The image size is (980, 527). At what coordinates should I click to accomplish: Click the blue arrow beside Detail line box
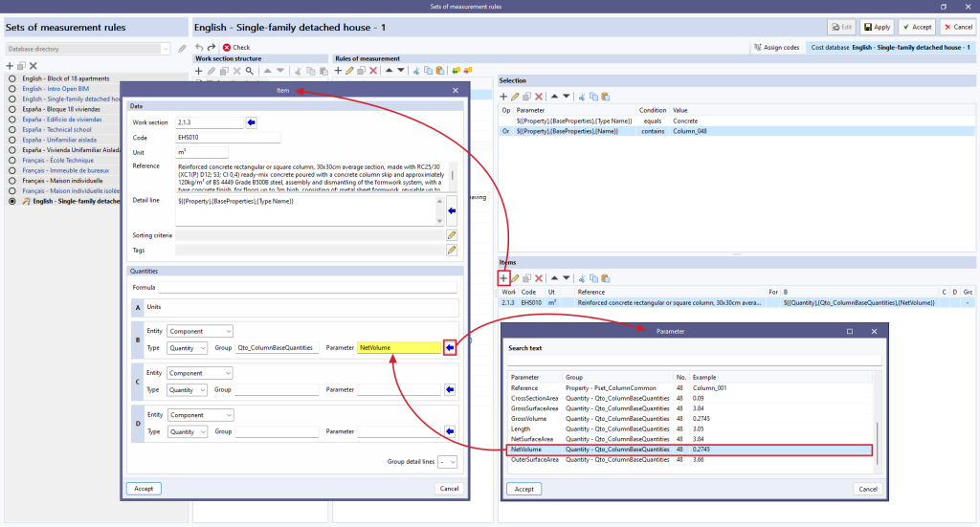[x=452, y=211]
